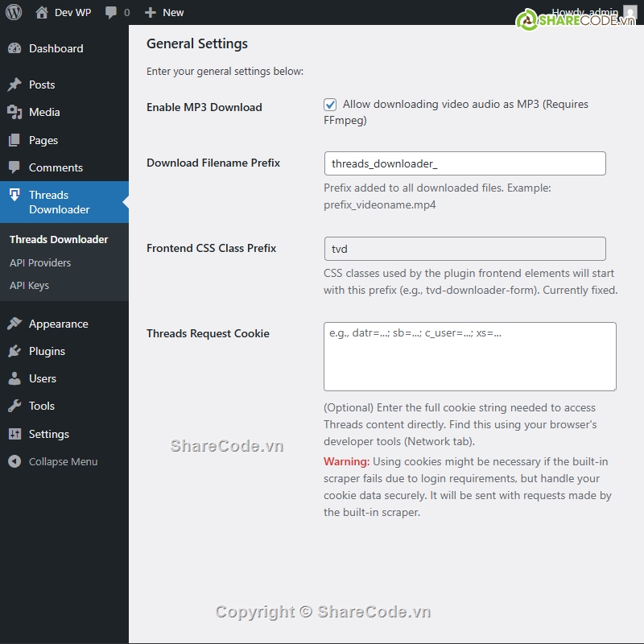Click into the Threads Request Cookie textarea
This screenshot has width=644, height=644.
(x=470, y=357)
